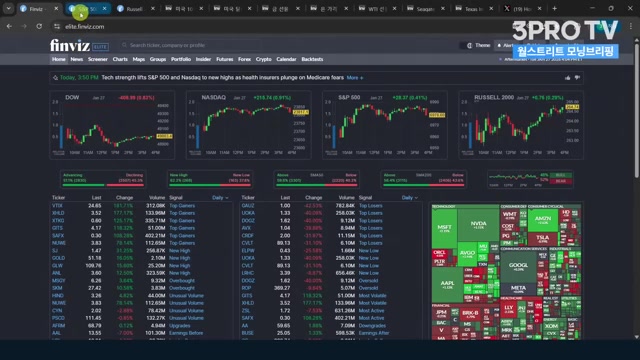The width and height of the screenshot is (640, 360).
Task: Switch to the Seagate browser tab
Action: point(424,9)
